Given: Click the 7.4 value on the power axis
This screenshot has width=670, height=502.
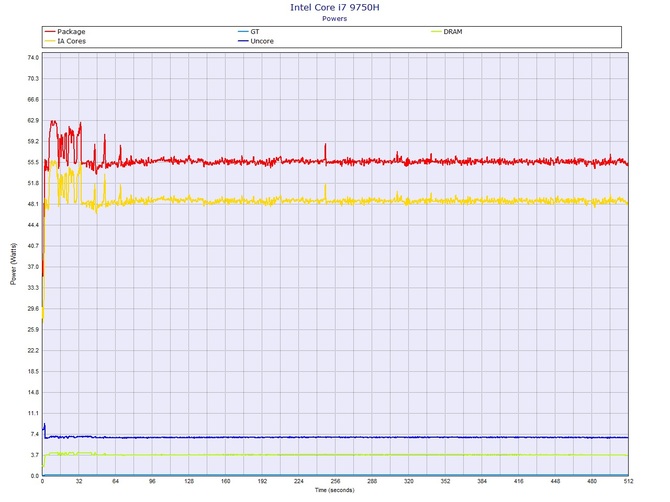Looking at the screenshot, I should (35, 434).
